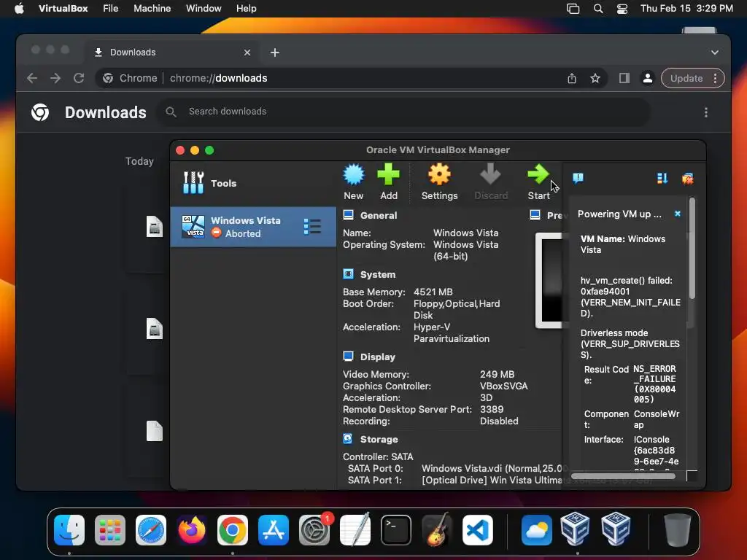Open App Store from the dock
The image size is (747, 560).
[274, 529]
